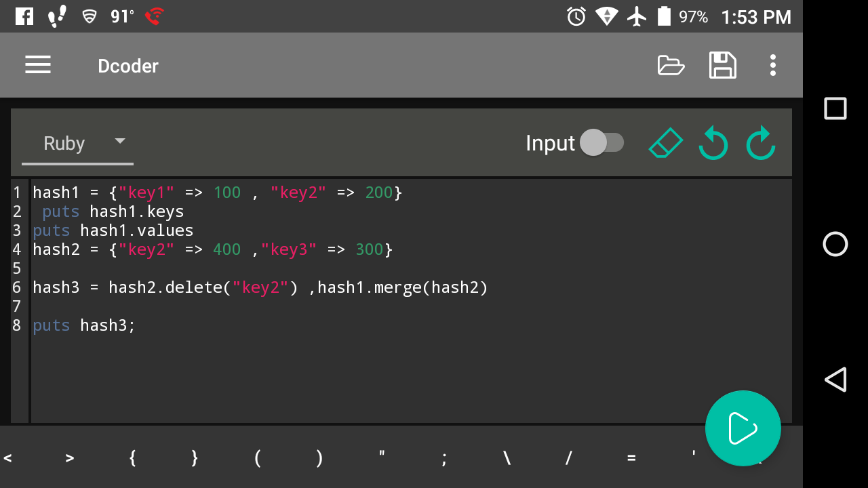Save code with the floppy disk icon
868x488 pixels.
pyautogui.click(x=722, y=65)
